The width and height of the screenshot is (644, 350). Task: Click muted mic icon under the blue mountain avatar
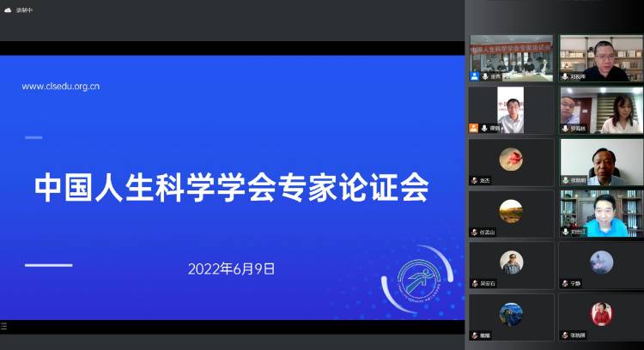tap(474, 335)
